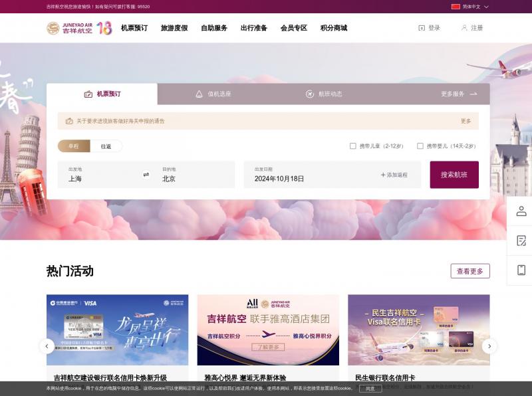Tick the 携带婴儿 (14天-2岁) checkbox
This screenshot has height=396, width=532.
pos(420,146)
